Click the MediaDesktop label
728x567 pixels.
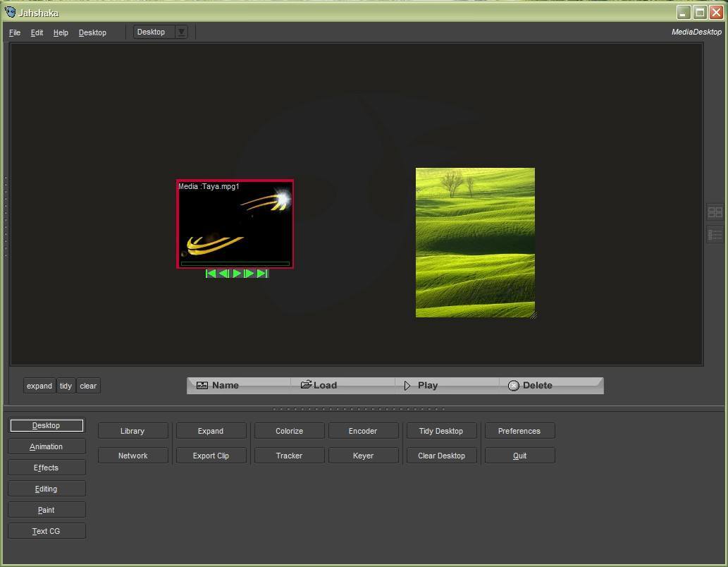coord(696,32)
